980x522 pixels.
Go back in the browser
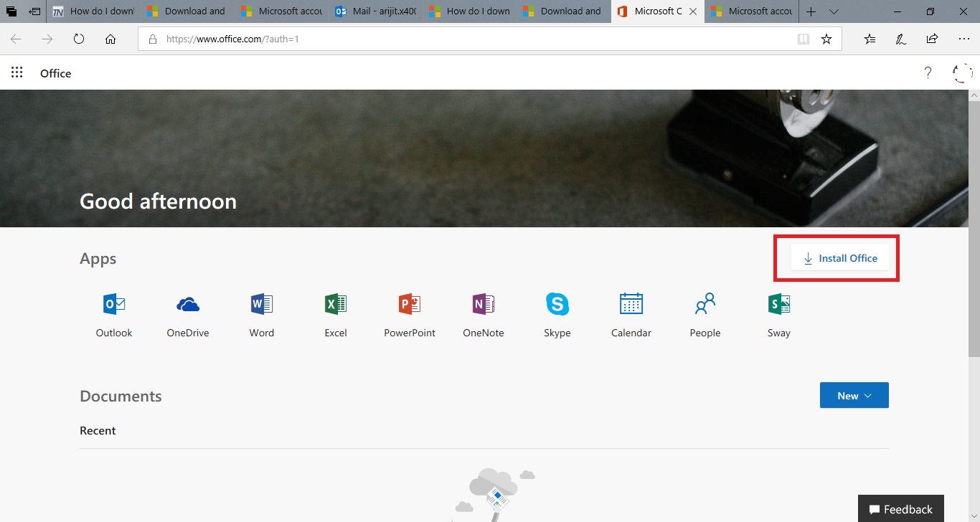tap(16, 39)
